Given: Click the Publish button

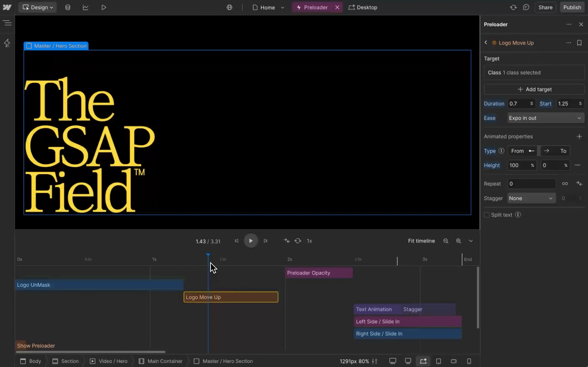Looking at the screenshot, I should tap(572, 7).
